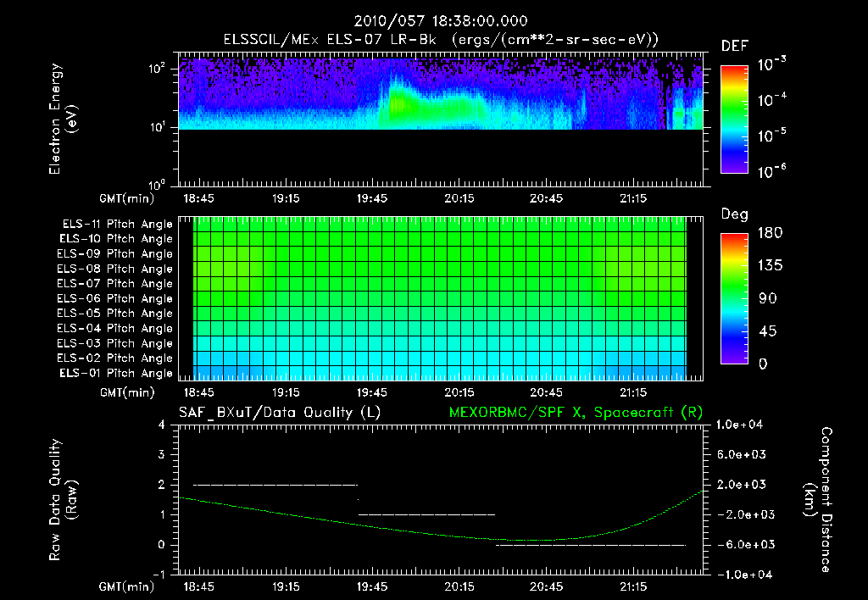
Task: Select the 10^-3 DEF scale tick label
Action: [x=771, y=64]
